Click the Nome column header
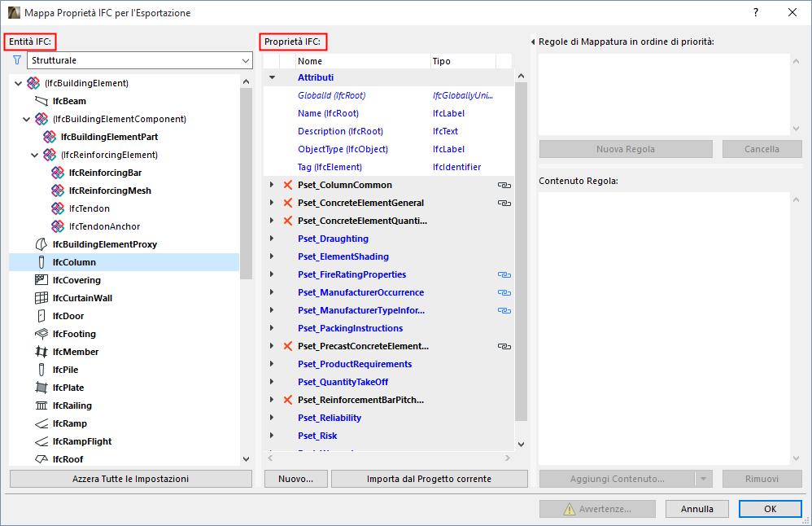The height and width of the screenshot is (526, 812). pos(363,61)
